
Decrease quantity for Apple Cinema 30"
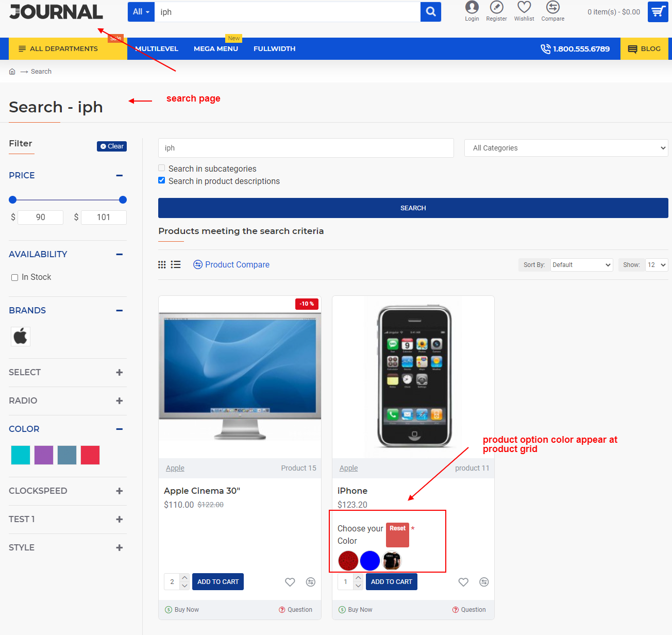tap(184, 586)
